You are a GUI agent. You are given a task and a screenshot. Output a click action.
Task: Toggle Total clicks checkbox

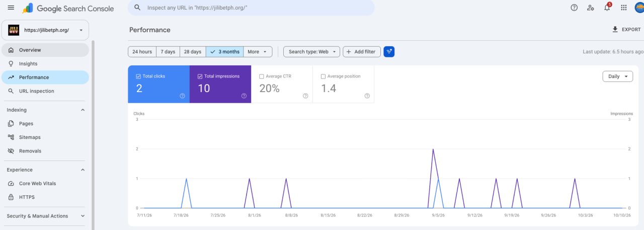(138, 76)
